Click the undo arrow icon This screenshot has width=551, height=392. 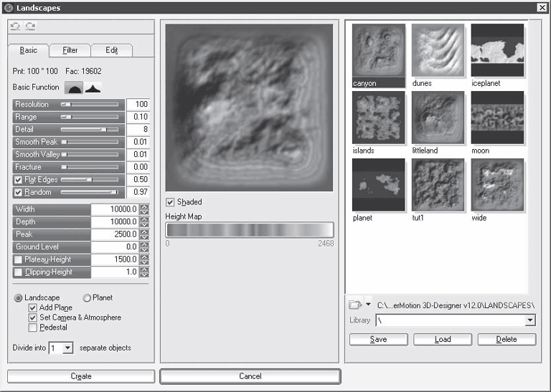16,26
